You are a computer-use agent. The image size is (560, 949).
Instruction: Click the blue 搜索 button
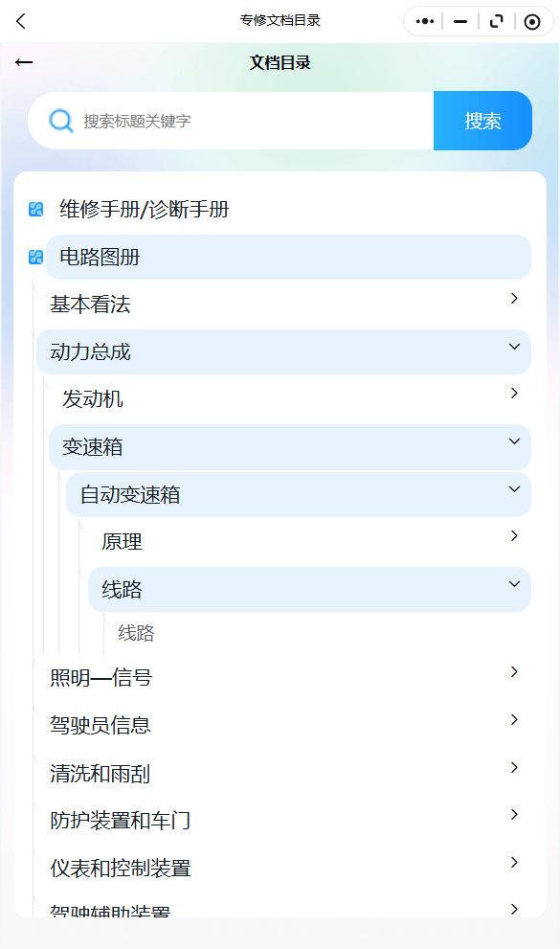[482, 121]
